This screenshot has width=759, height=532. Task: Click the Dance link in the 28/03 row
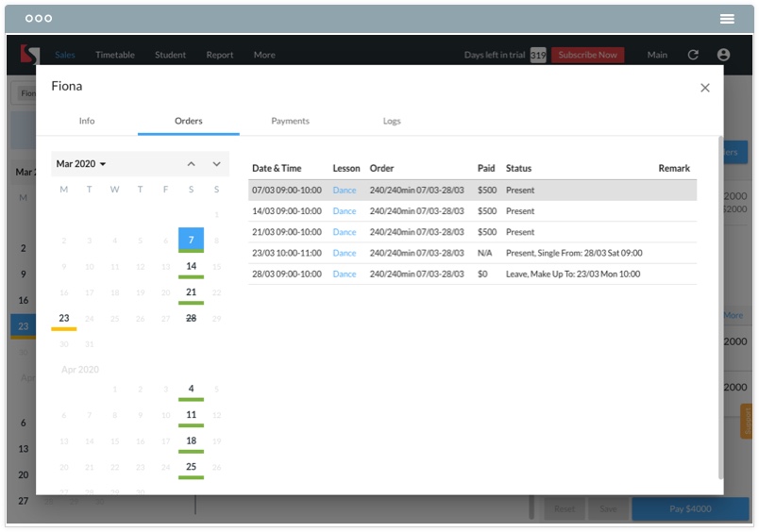[x=345, y=274]
